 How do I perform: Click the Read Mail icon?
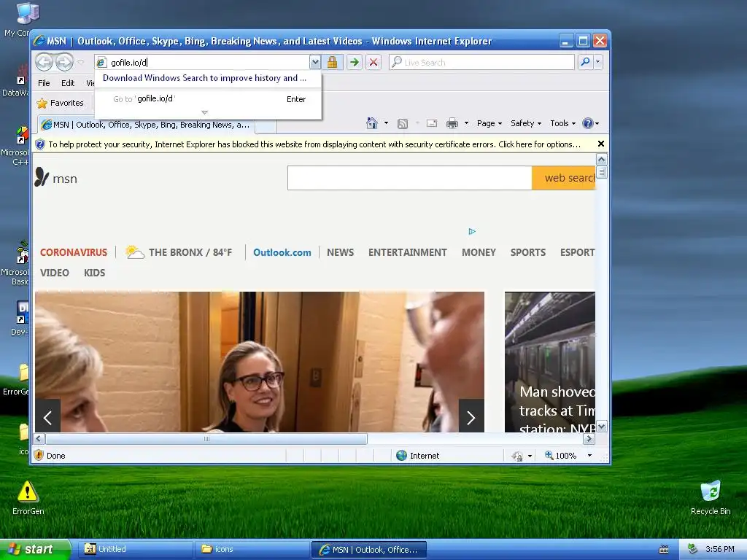(432, 123)
